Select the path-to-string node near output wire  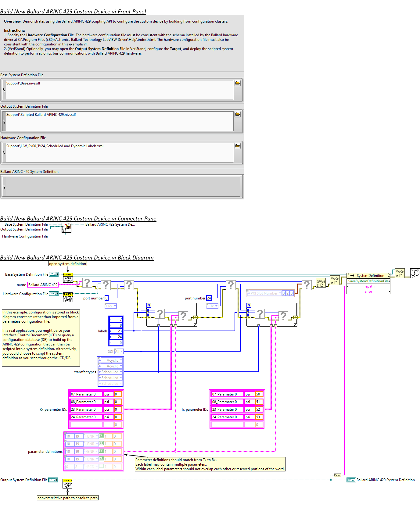[x=337, y=475]
